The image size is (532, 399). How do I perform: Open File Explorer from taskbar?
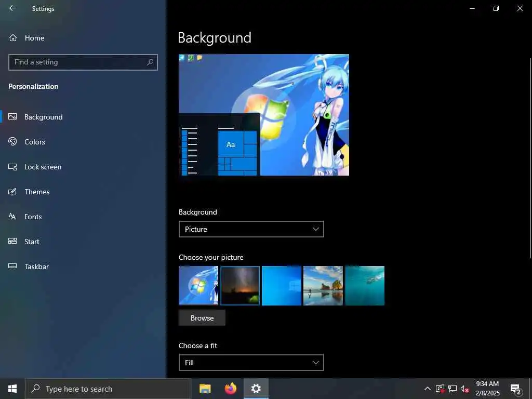(x=205, y=389)
